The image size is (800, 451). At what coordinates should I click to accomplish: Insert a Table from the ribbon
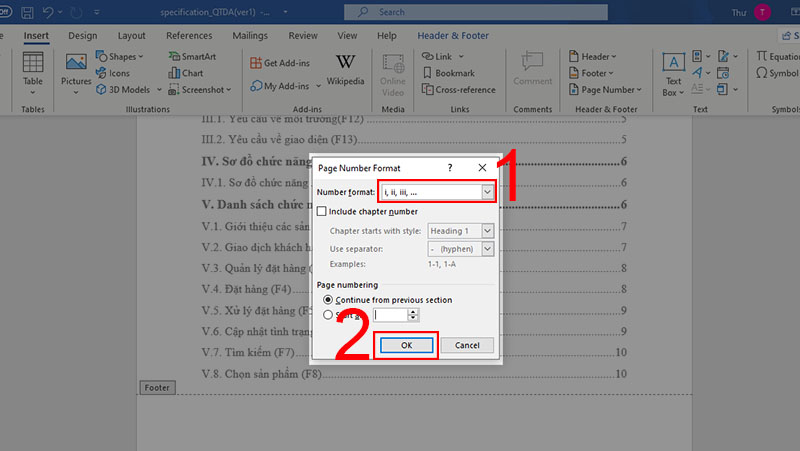[33, 72]
